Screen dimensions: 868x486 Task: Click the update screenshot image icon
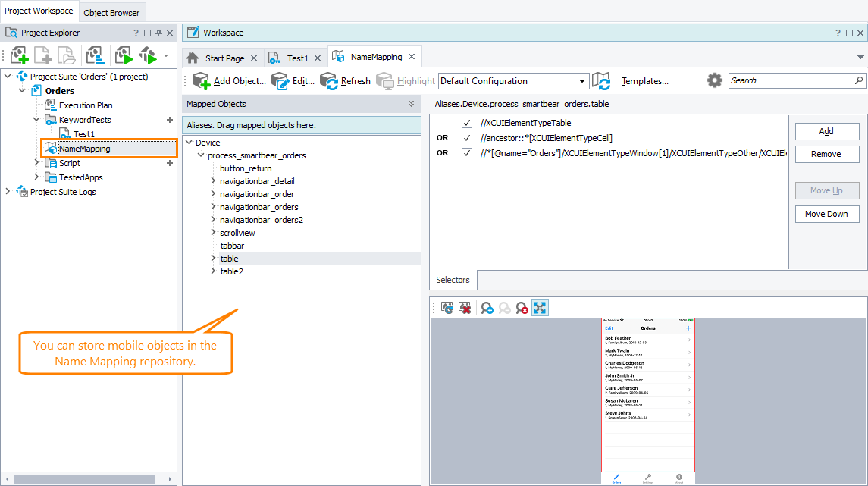tap(447, 307)
